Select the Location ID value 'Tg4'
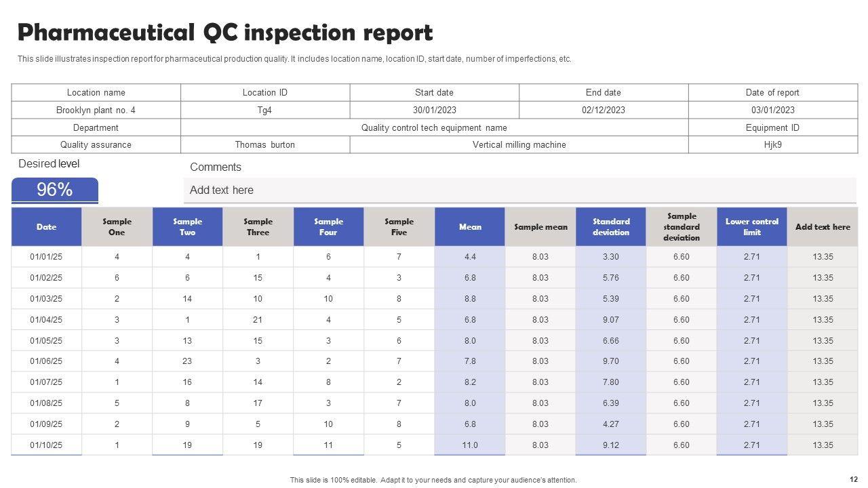The height and width of the screenshot is (488, 868). tap(265, 110)
